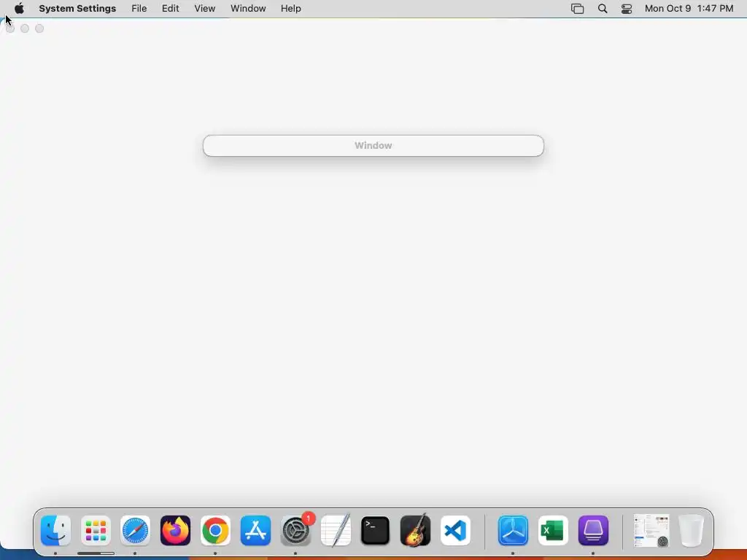Open Spotlight search magnifier icon
Image resolution: width=747 pixels, height=560 pixels.
click(602, 9)
